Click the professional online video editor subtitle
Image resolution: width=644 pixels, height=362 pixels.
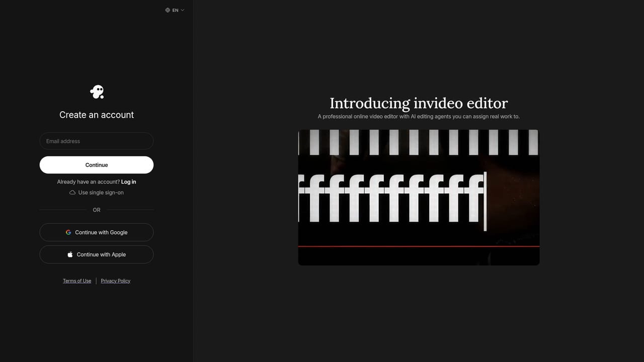coord(419,117)
